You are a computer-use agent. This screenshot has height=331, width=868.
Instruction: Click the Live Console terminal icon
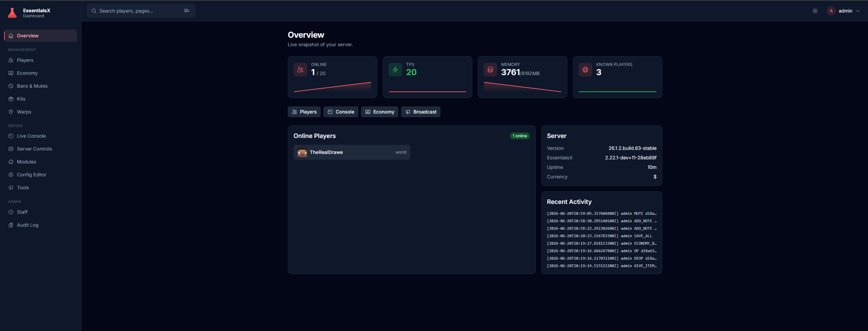coord(11,136)
